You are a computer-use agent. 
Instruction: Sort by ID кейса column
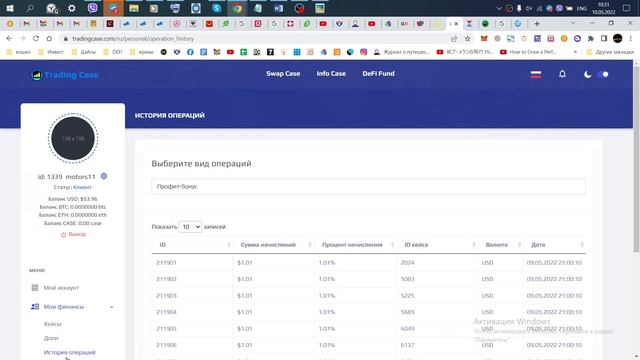click(437, 245)
